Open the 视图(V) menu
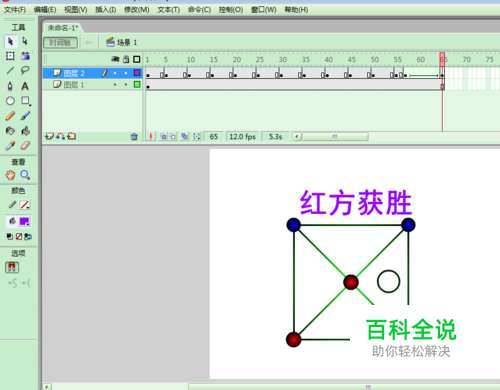The width and height of the screenshot is (500, 390). (76, 10)
